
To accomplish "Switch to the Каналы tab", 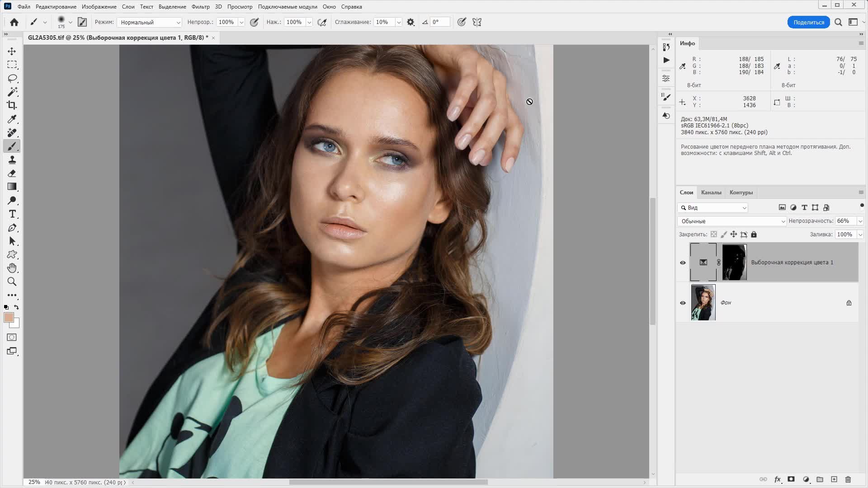I will tap(711, 192).
